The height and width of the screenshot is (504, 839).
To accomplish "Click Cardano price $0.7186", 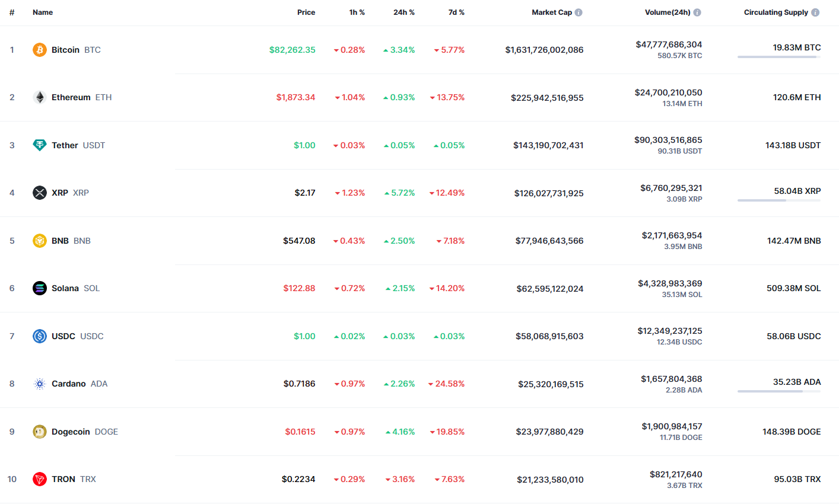I will (x=299, y=384).
